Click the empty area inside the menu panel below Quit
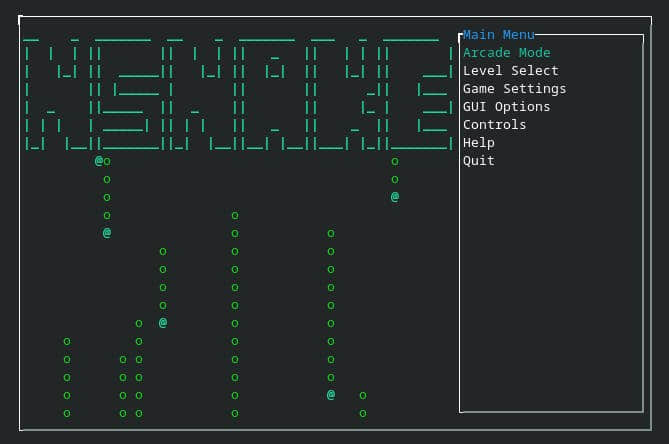The image size is (669, 444). (550, 290)
